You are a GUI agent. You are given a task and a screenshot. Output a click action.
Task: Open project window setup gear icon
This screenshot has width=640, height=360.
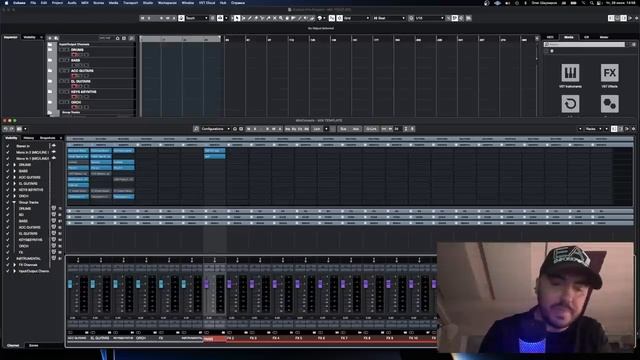point(636,18)
